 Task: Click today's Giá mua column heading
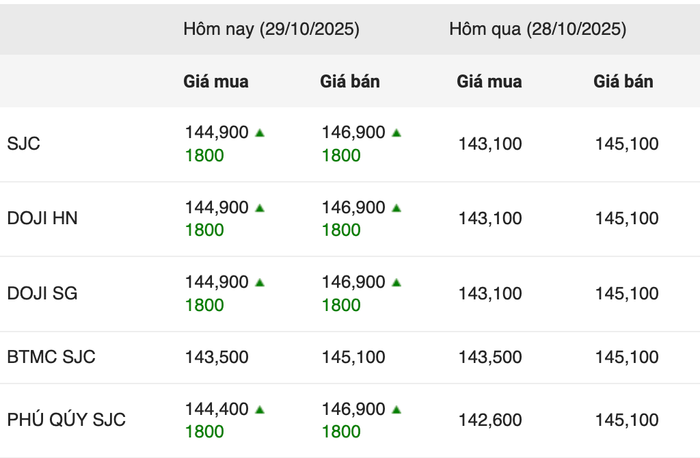216,82
